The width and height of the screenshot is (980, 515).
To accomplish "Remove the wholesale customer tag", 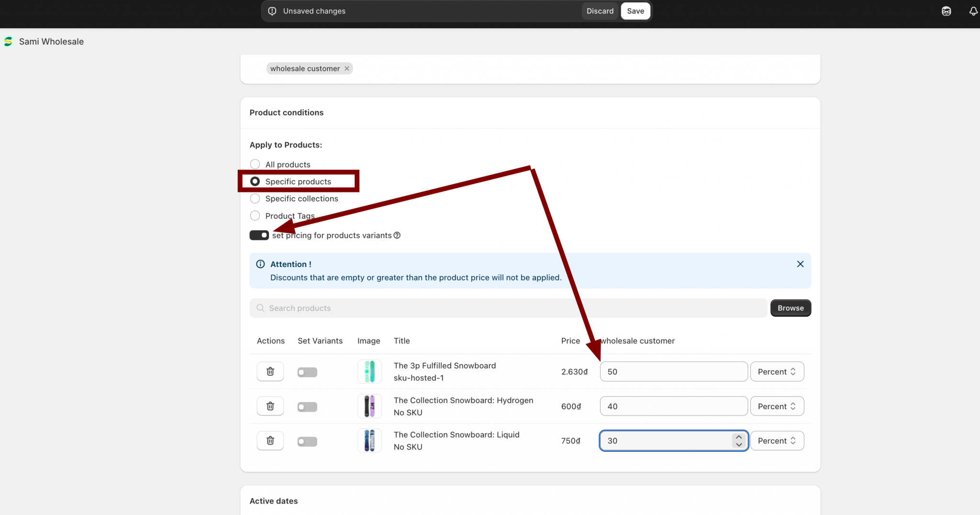I will [347, 68].
